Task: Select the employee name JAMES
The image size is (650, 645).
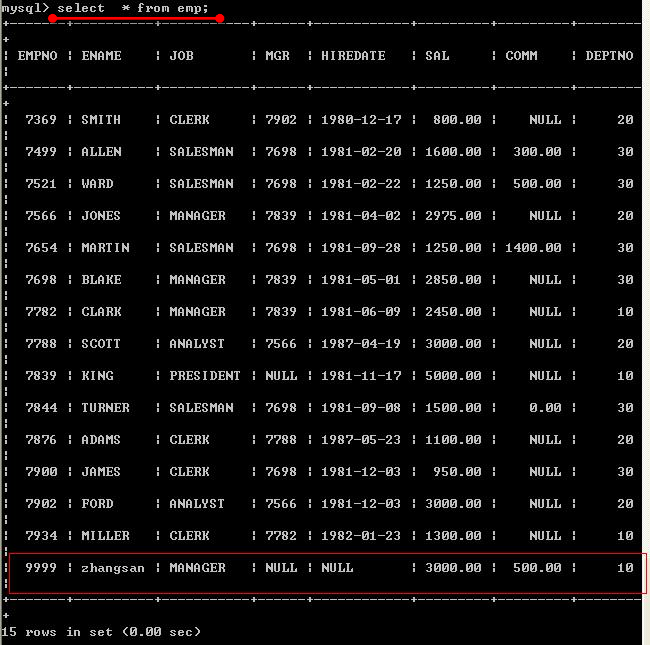Action: 101,472
